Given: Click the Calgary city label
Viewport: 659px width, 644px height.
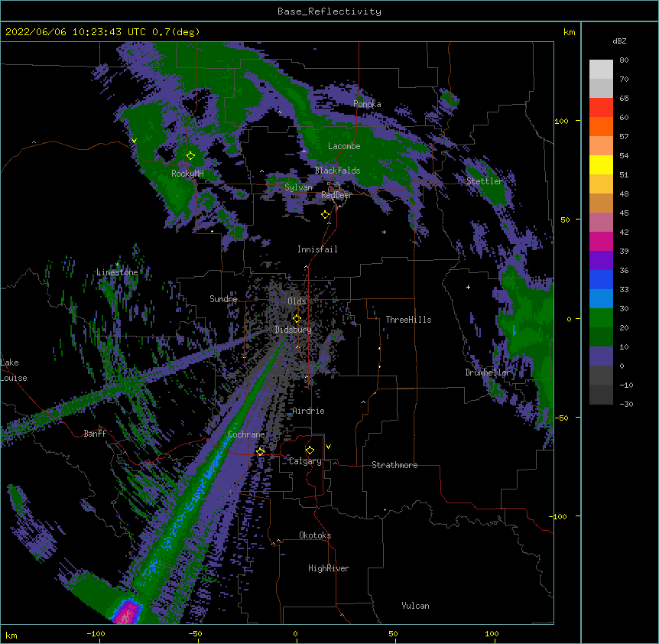Looking at the screenshot, I should click(x=305, y=461).
